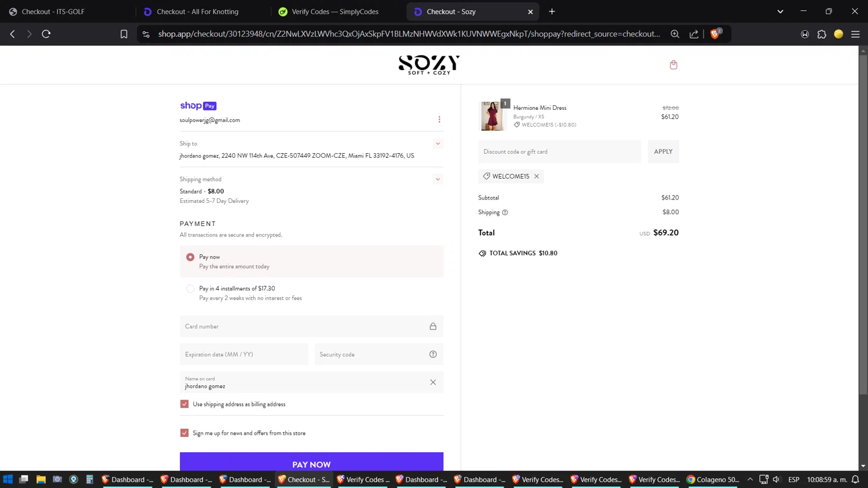Open Brave Shields panel
The image size is (868, 488).
click(715, 34)
